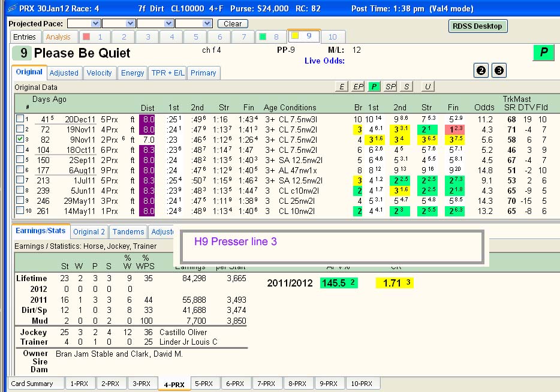Switch to the TPR + E/L tab
The height and width of the screenshot is (392, 560).
point(167,73)
